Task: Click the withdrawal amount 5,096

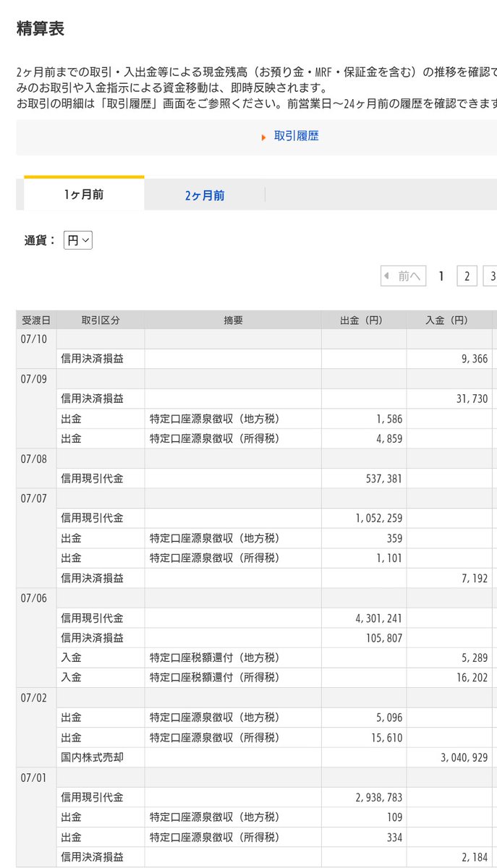Action: 389,718
